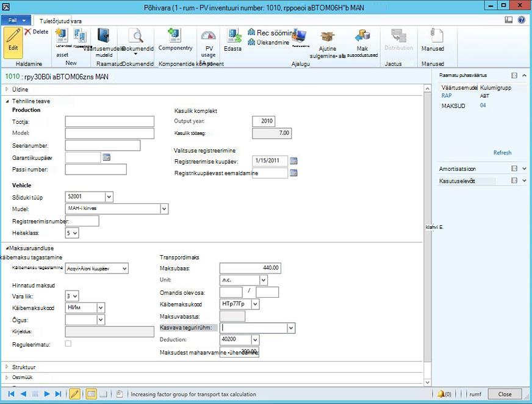Click the new asset icon in ribbon
Viewport: 532px width, 404px height.
pyautogui.click(x=62, y=35)
